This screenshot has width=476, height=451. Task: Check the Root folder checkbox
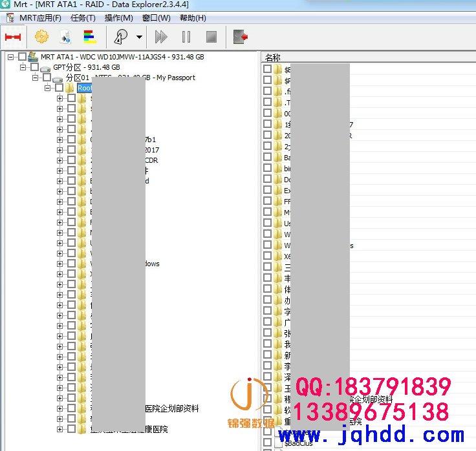tap(59, 88)
